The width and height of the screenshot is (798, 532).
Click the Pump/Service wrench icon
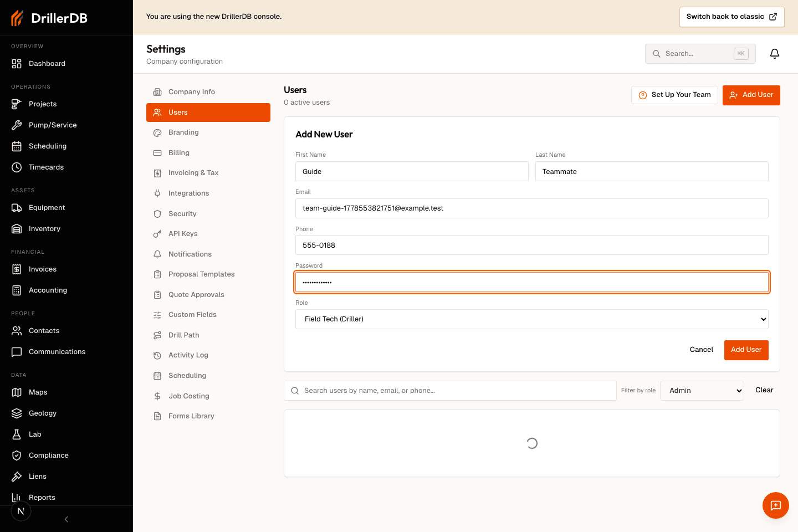[17, 125]
